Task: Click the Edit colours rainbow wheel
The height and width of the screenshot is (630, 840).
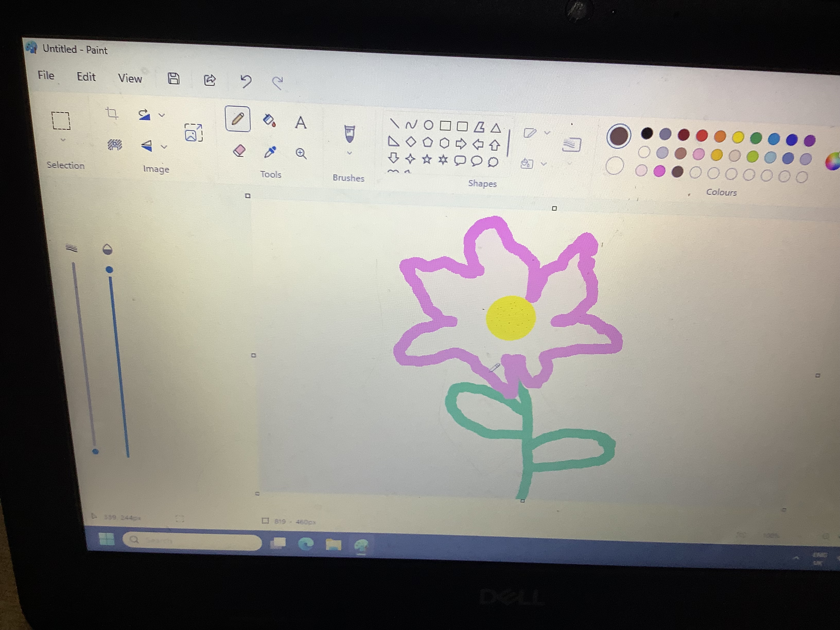Action: 833,161
